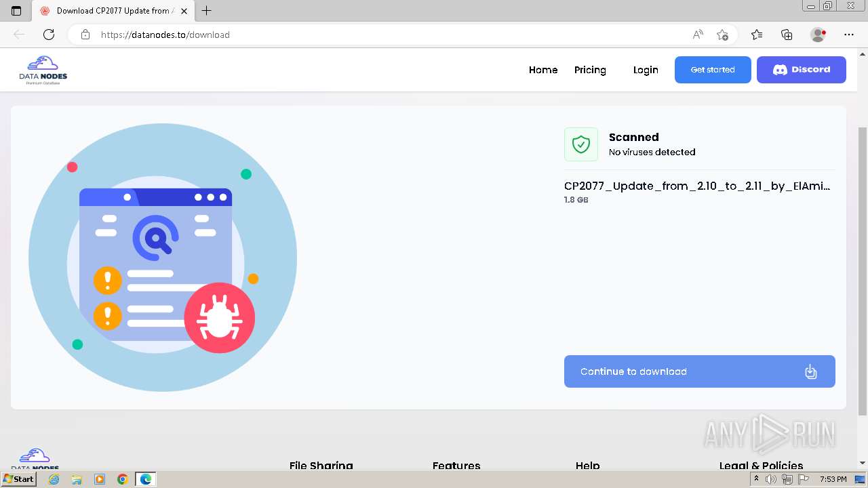Viewport: 868px width, 488px height.
Task: Click the 7:53 PM taskbar clock
Action: 833,479
